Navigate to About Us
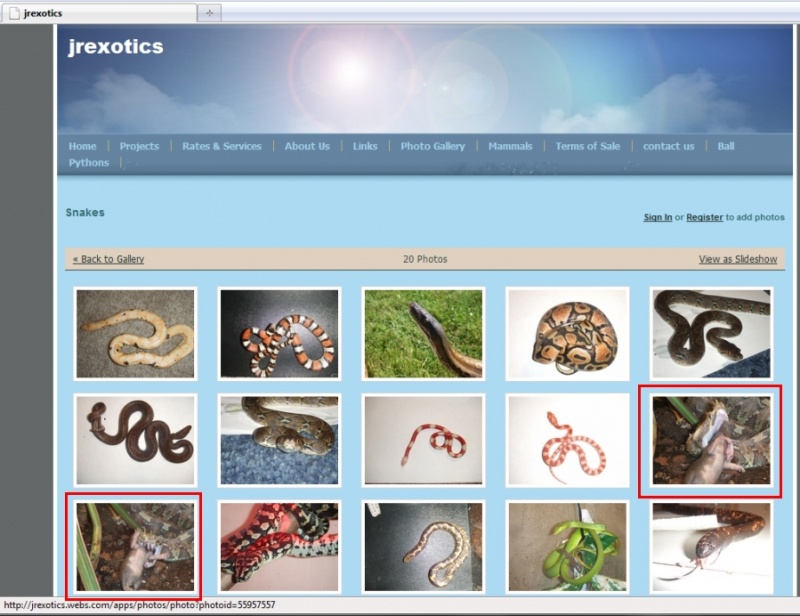This screenshot has height=616, width=800. tap(307, 146)
